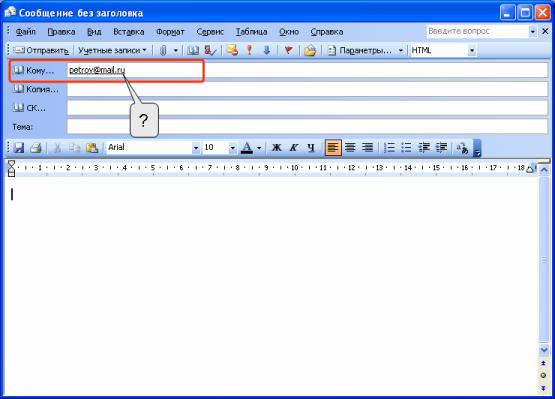Viewport: 555px width, 399px height.
Task: Set high importance with red exclamation icon
Action: point(250,50)
